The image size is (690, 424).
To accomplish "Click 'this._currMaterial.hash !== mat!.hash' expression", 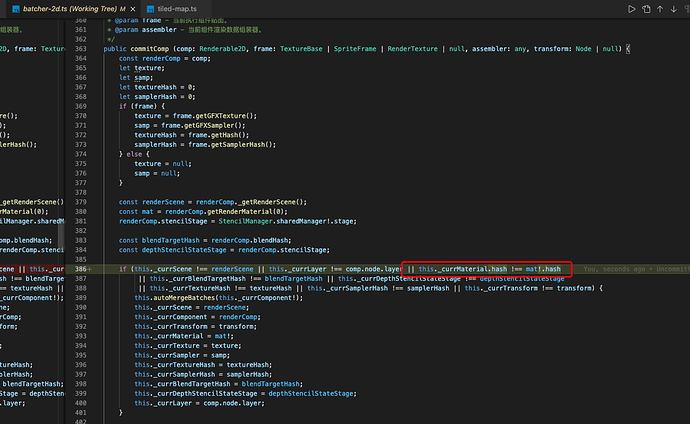I will [x=489, y=269].
